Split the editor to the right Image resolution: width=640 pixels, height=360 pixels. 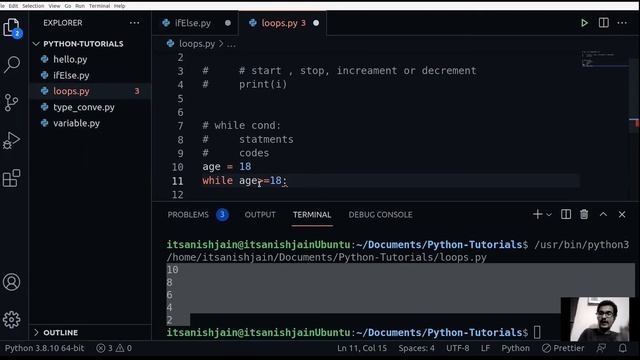[x=603, y=23]
